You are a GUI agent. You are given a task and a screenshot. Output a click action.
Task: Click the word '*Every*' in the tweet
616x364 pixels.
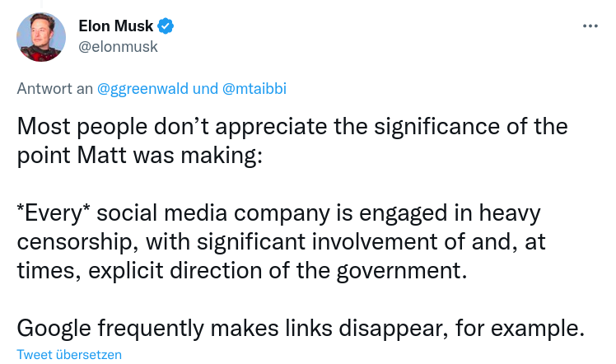pos(54,213)
